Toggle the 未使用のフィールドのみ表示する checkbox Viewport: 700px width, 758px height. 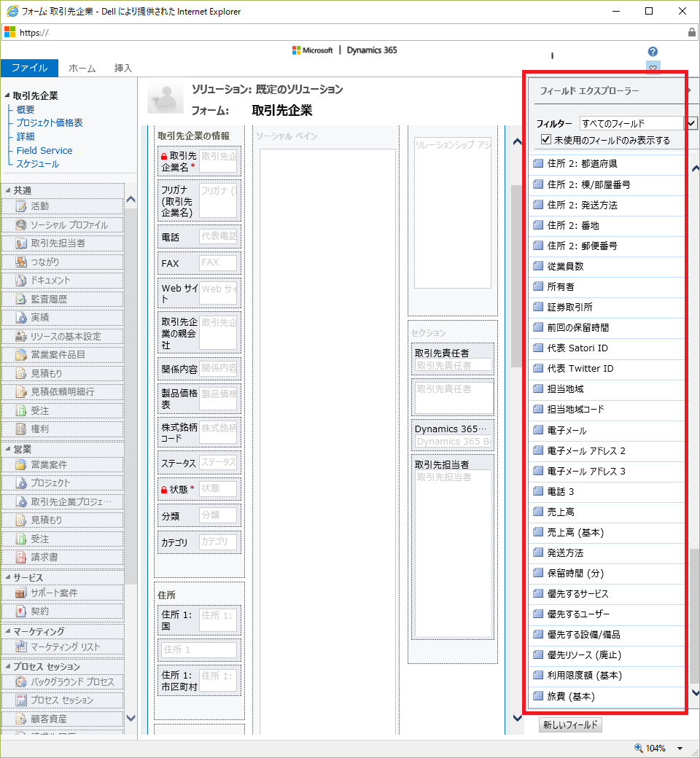tap(546, 140)
